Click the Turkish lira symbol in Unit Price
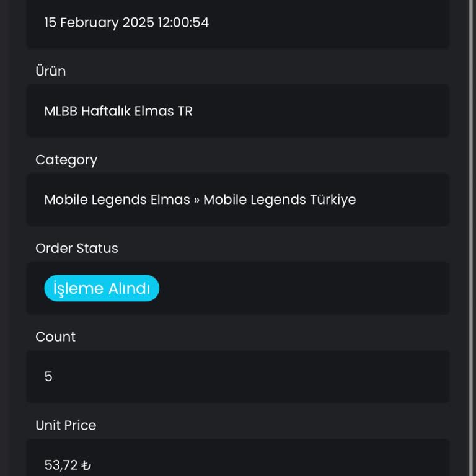This screenshot has width=476, height=476. click(86, 465)
